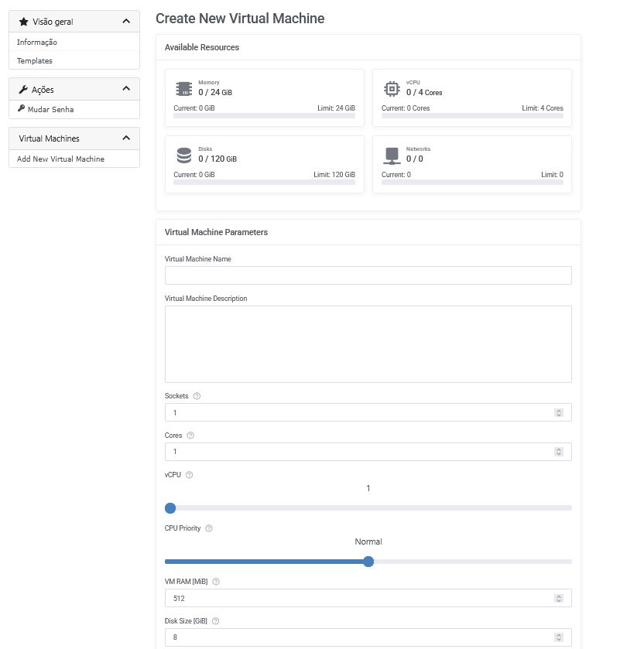
Task: Collapse the Virtual Machines sidebar section
Action: tap(126, 138)
